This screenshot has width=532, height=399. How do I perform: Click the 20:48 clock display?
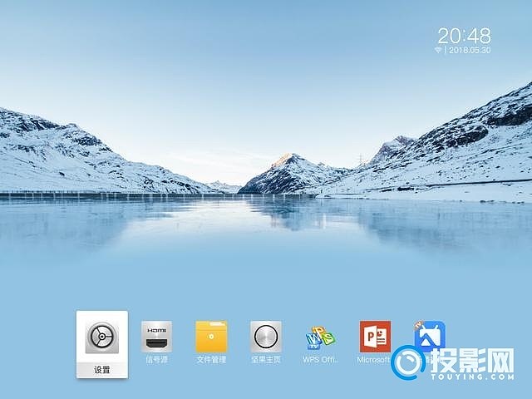pos(464,35)
